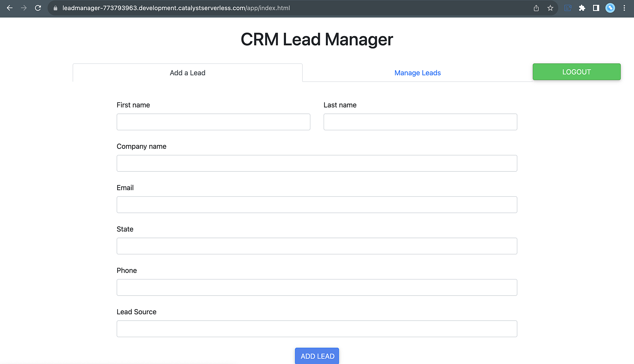Click the Phone input field
Screen dimensions: 634x364
[317, 287]
